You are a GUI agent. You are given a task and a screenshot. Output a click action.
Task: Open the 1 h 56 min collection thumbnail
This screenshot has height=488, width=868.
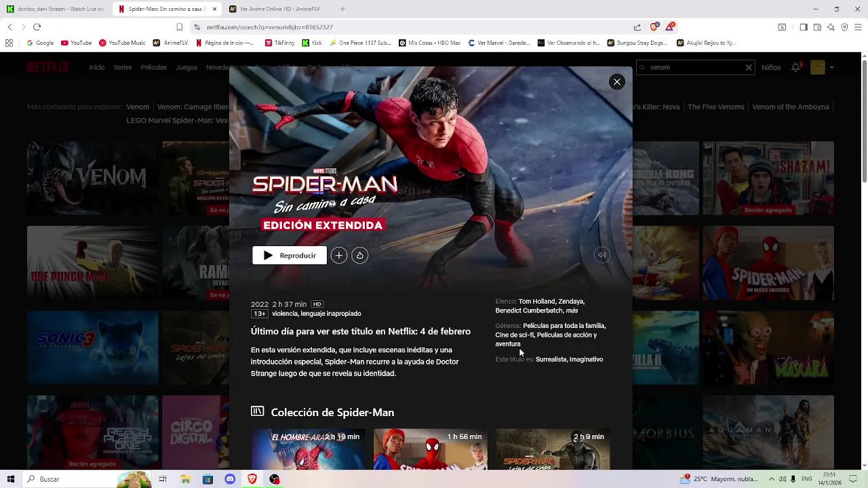point(430,449)
